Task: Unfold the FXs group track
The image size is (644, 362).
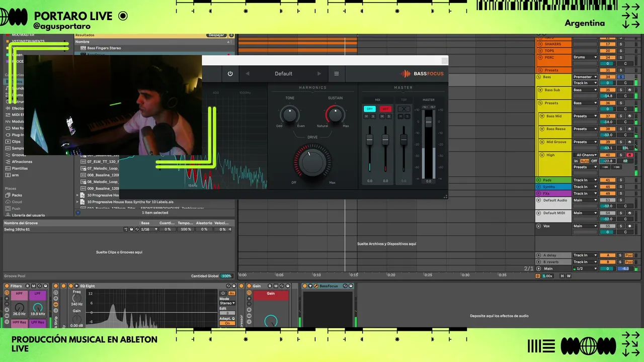Action: pos(539,193)
